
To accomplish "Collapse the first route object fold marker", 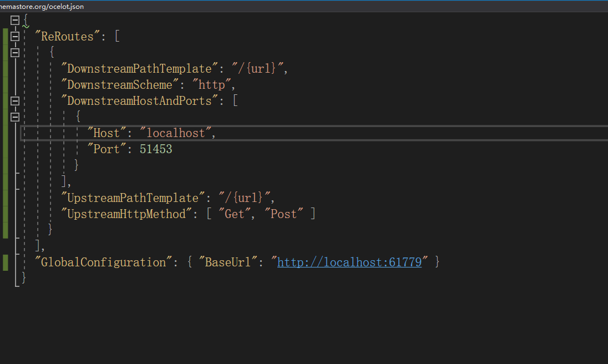I will coord(14,52).
